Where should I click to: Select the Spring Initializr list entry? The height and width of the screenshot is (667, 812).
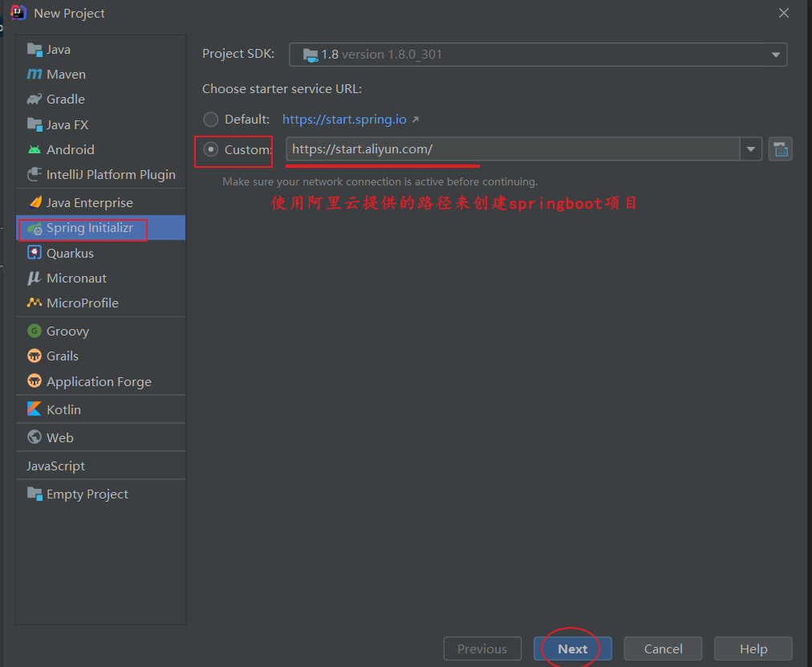tap(101, 228)
